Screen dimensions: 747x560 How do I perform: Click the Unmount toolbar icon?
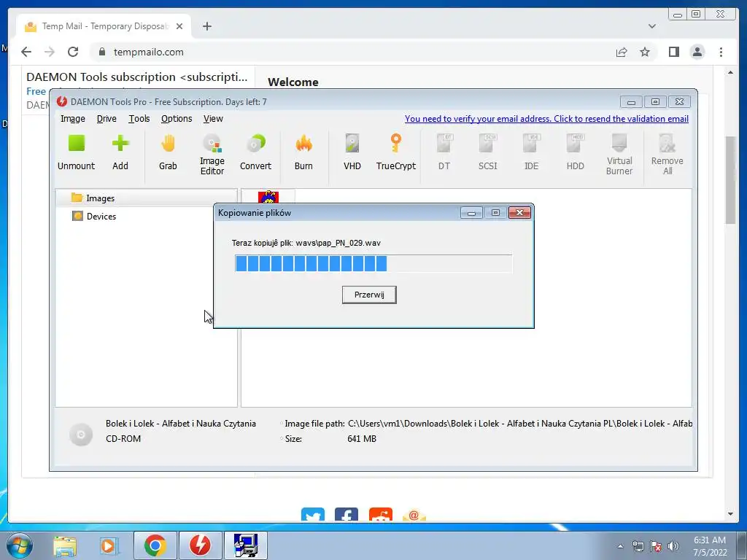coord(76,152)
